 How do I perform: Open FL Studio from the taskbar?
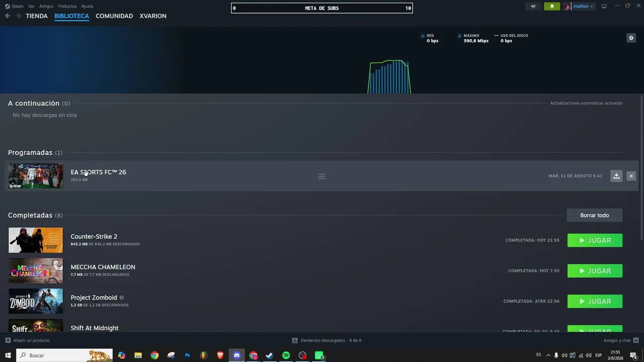click(203, 355)
